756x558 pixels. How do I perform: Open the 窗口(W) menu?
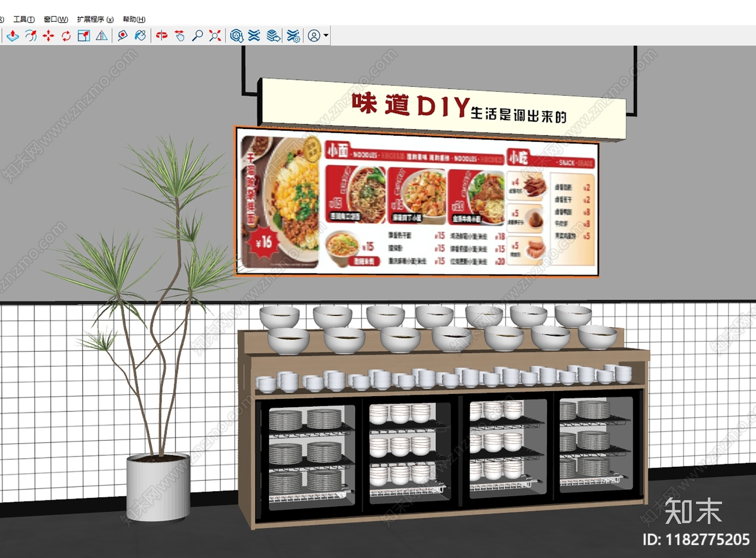[56, 19]
